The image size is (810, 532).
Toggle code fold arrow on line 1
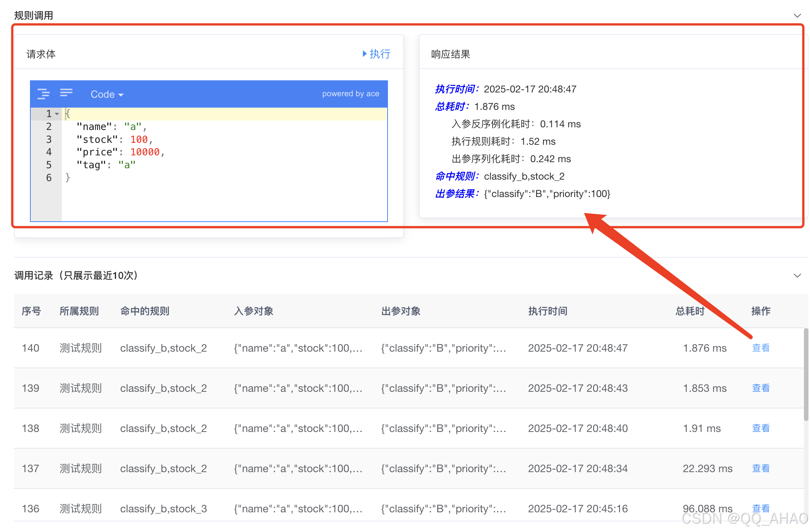pyautogui.click(x=57, y=114)
